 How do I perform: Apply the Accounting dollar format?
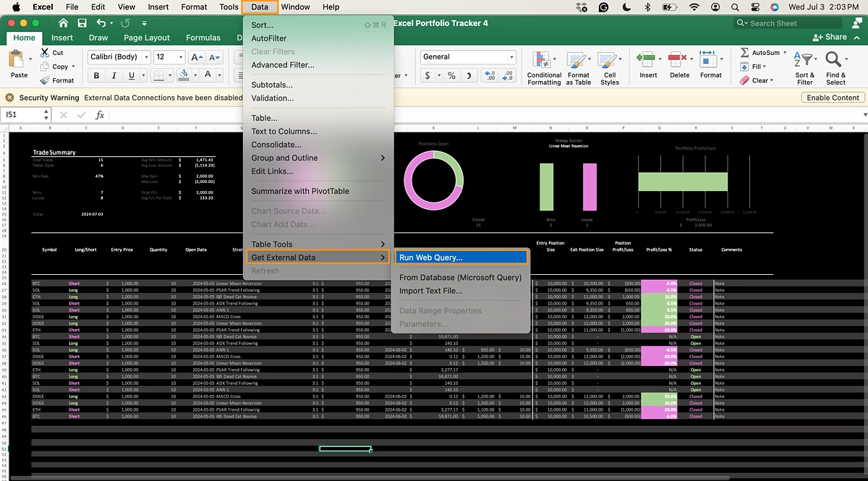pyautogui.click(x=427, y=75)
